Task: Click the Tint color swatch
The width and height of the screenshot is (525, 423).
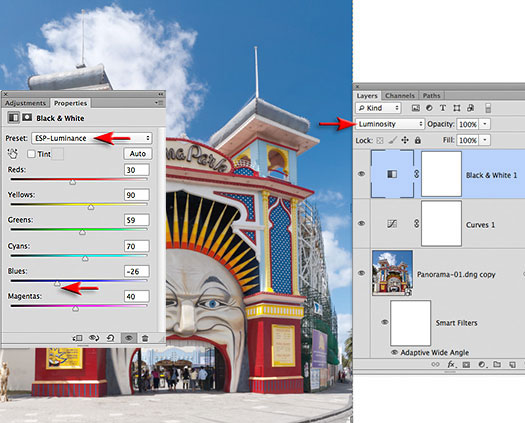Action: (58, 154)
